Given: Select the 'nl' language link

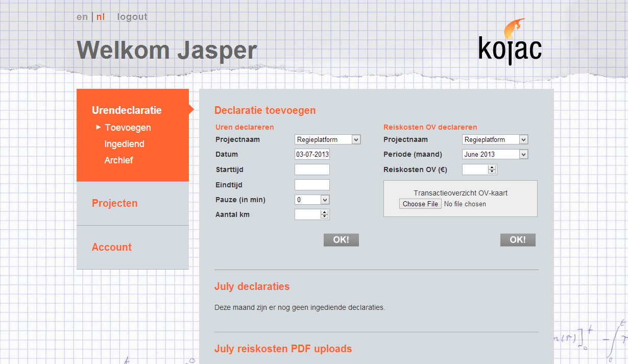Looking at the screenshot, I should point(101,17).
